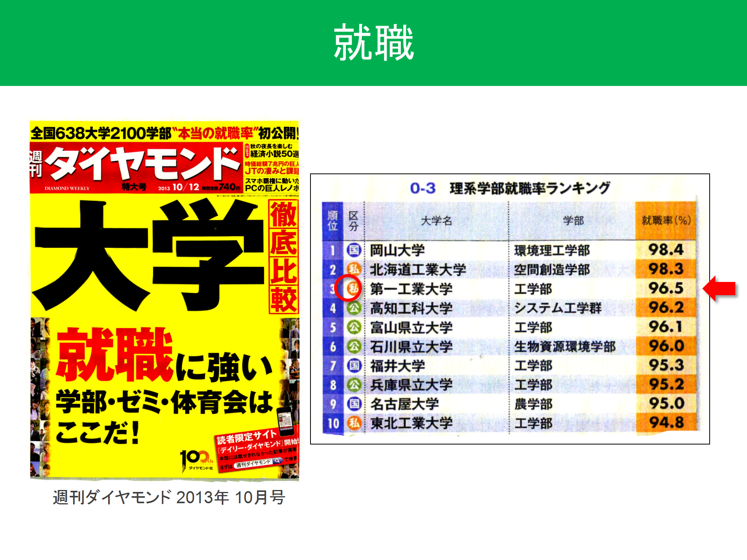This screenshot has width=747, height=560.
Task: Click the employment rate 95.0
Action: [x=666, y=403]
